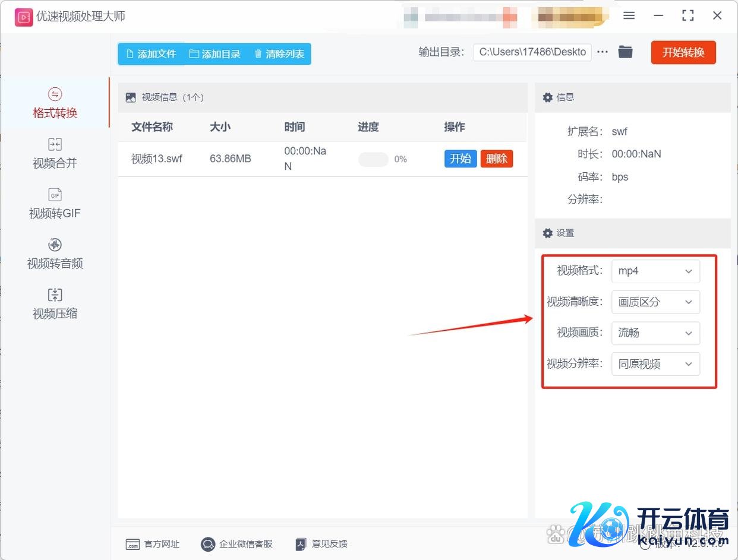Open the 视频清晰度 dropdown
738x560 pixels.
[x=655, y=302]
